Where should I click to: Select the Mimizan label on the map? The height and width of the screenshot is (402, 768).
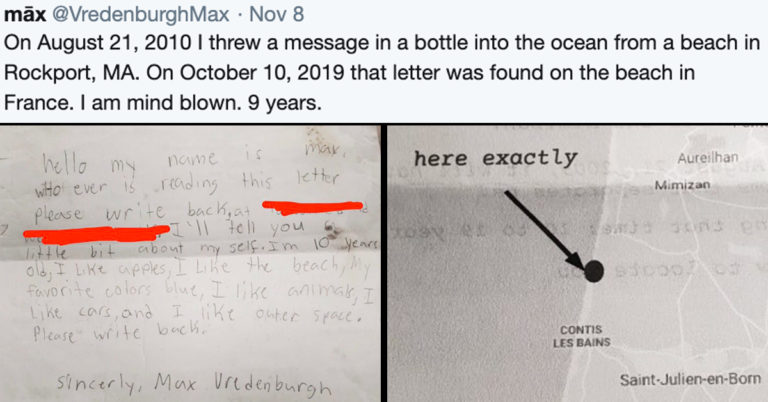point(682,185)
